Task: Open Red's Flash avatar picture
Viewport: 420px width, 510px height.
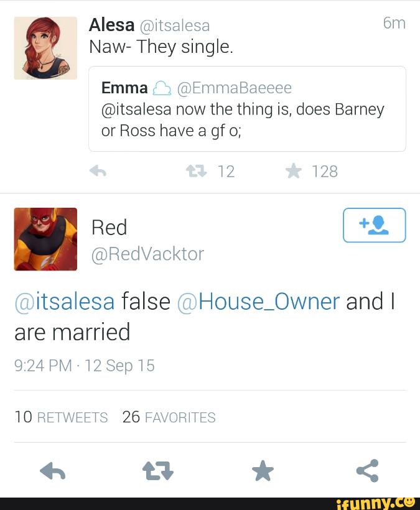Action: [x=45, y=239]
